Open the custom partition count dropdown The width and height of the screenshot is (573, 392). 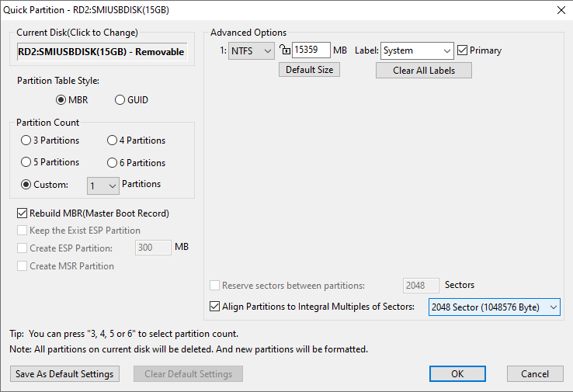(x=102, y=186)
